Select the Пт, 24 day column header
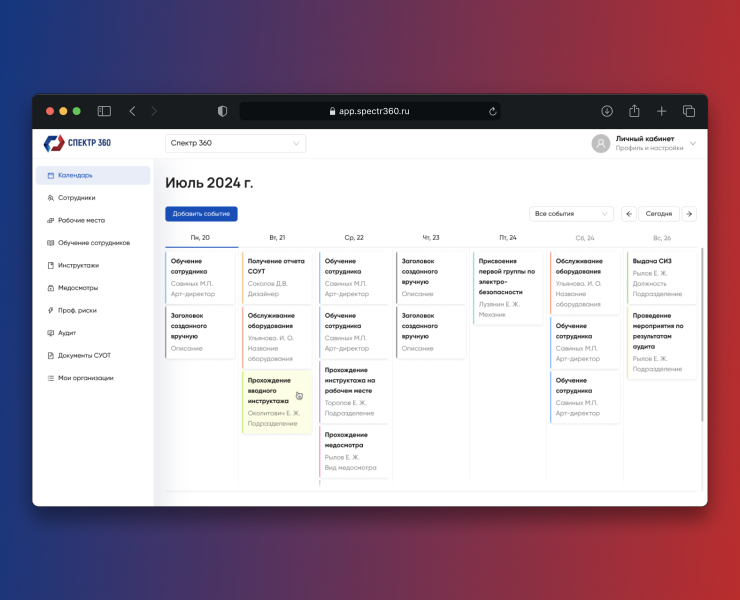The height and width of the screenshot is (600, 740). pyautogui.click(x=508, y=237)
